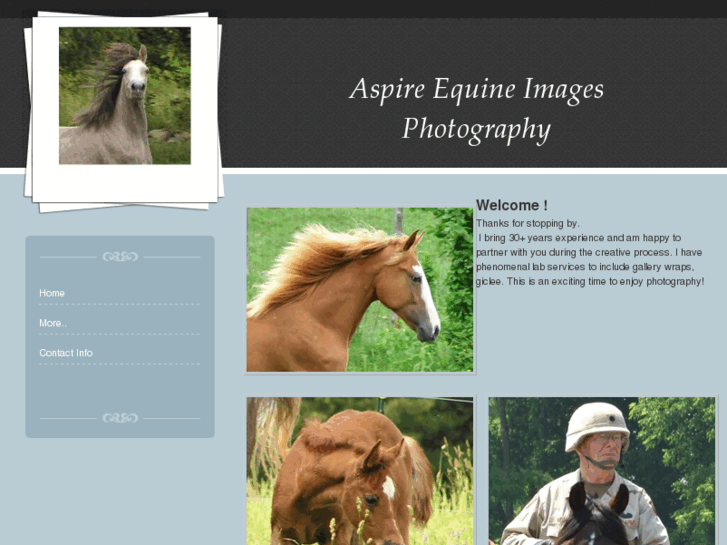727x545 pixels.
Task: Open the Contact Info page link
Action: (x=66, y=353)
